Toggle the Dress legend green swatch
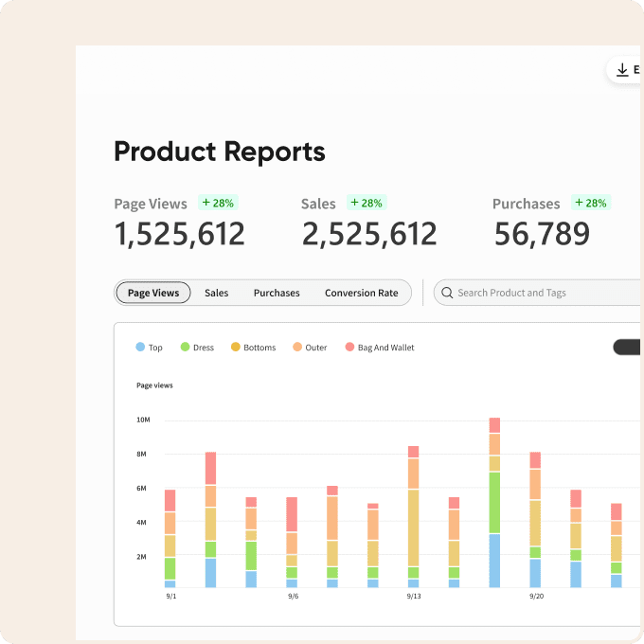Viewport: 644px width, 644px height. [185, 348]
